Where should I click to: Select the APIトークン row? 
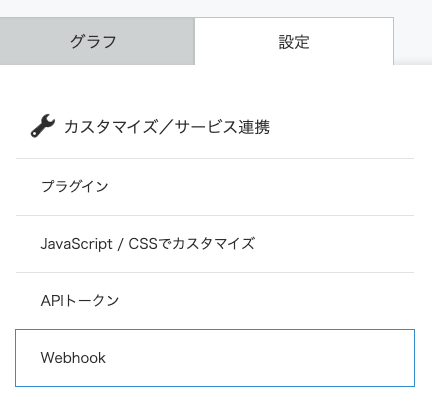[215, 301]
